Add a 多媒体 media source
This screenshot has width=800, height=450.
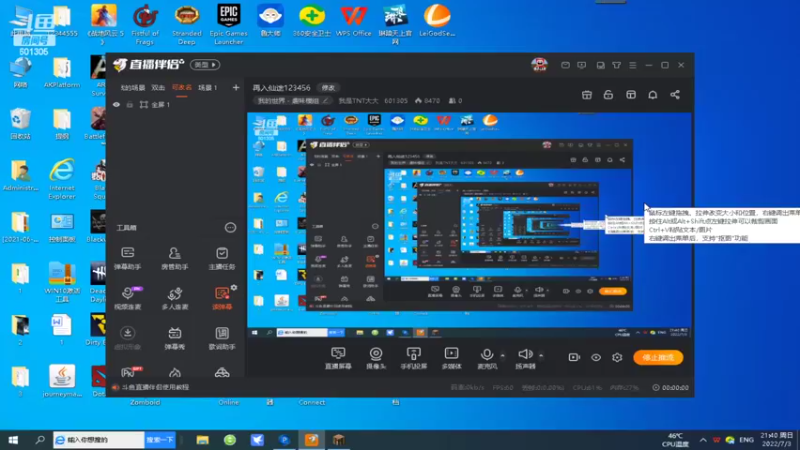coord(451,358)
